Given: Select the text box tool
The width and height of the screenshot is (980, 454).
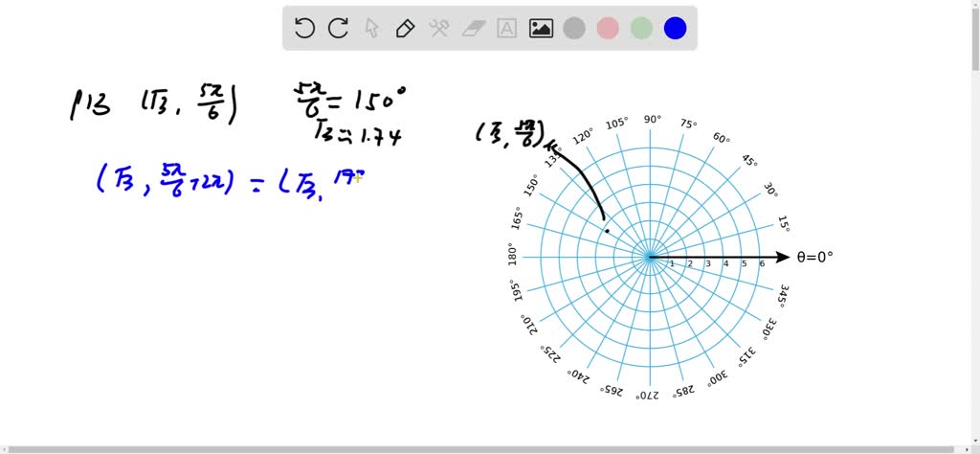Looking at the screenshot, I should click(507, 28).
